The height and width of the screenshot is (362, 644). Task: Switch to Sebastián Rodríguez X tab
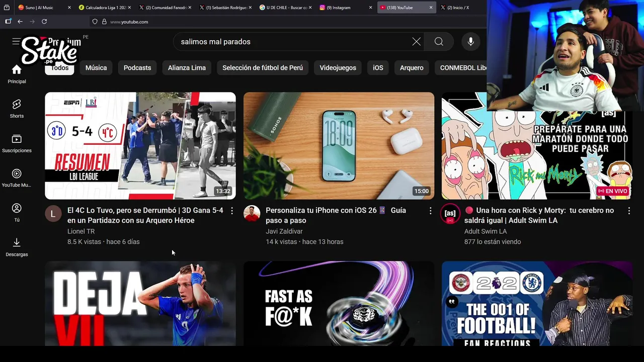coord(225,8)
